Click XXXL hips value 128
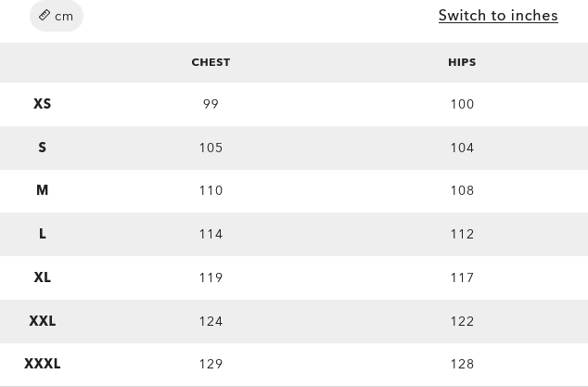 click(x=462, y=364)
